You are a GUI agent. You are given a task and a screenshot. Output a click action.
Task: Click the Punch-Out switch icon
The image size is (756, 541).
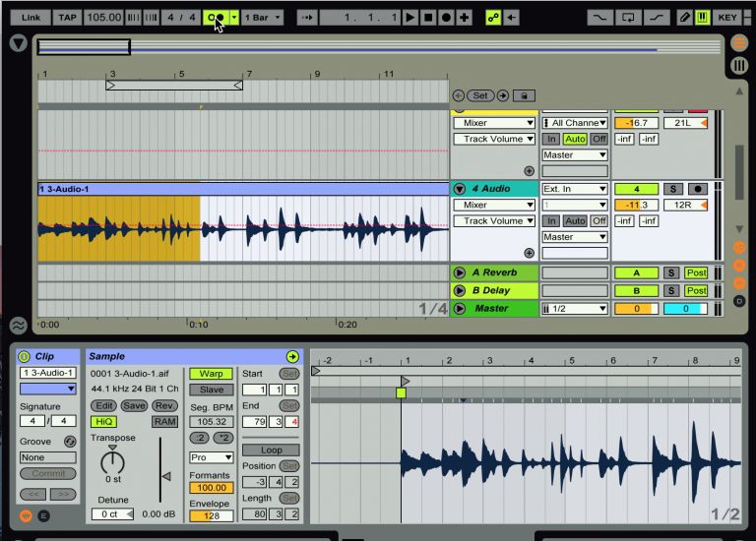coord(657,18)
